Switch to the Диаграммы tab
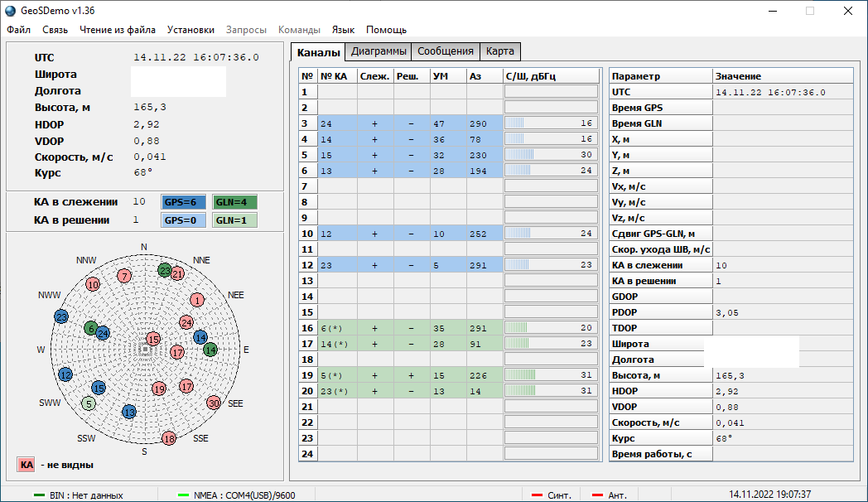The height and width of the screenshot is (502, 868). (x=379, y=51)
